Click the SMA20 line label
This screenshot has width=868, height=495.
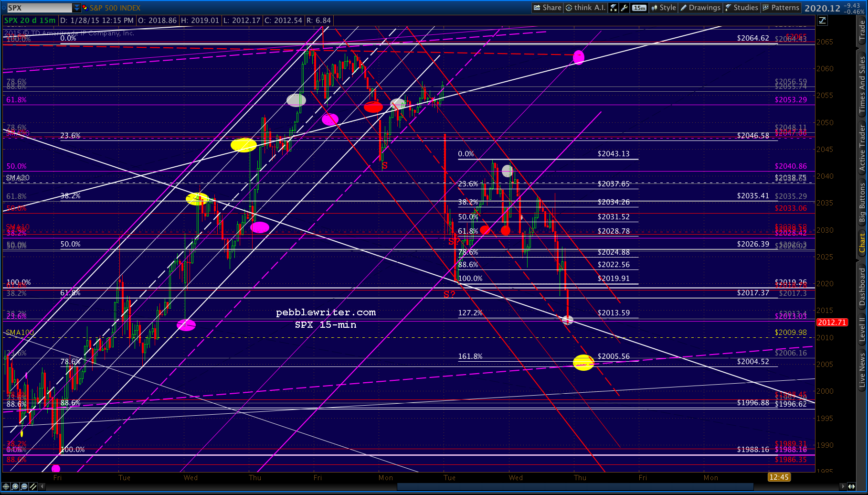coord(18,178)
